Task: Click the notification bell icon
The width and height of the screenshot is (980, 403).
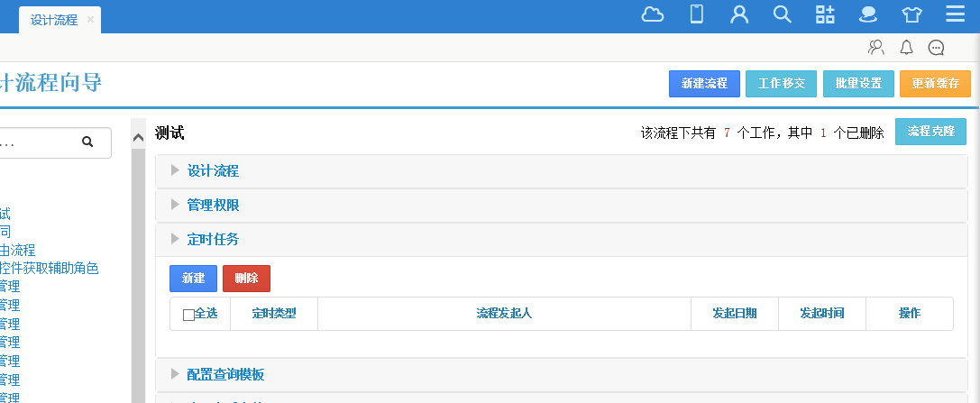Action: point(907,48)
